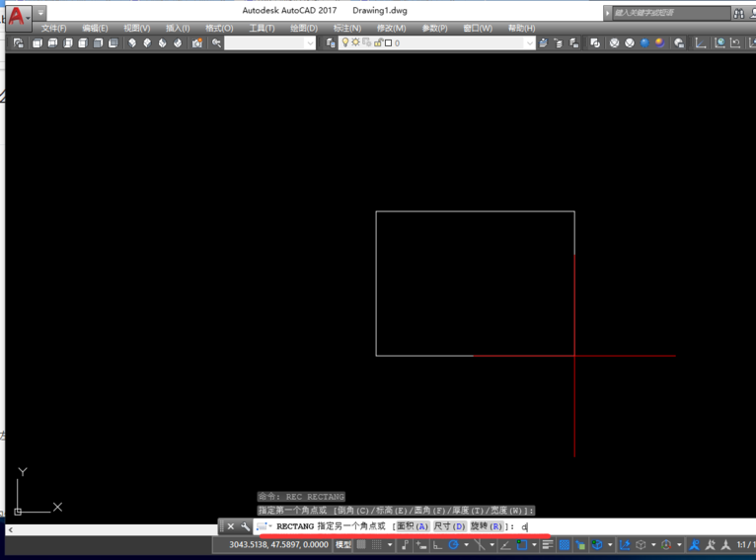
Task: Expand the layer selection dropdown
Action: pos(529,43)
